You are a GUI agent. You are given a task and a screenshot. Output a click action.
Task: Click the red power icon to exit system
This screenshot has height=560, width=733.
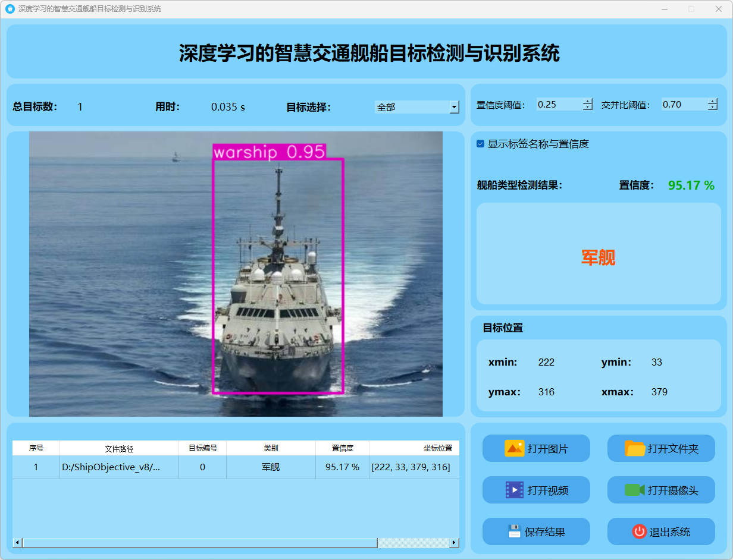coord(639,531)
